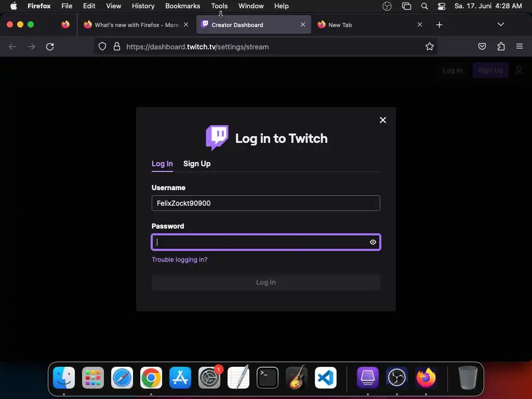Close the Creator Dashboard tab

(303, 24)
